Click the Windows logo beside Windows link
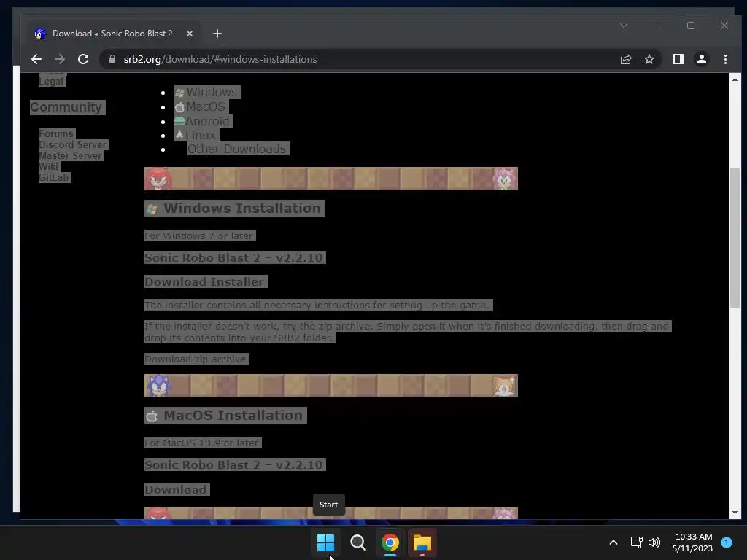This screenshot has width=747, height=560. (x=179, y=93)
